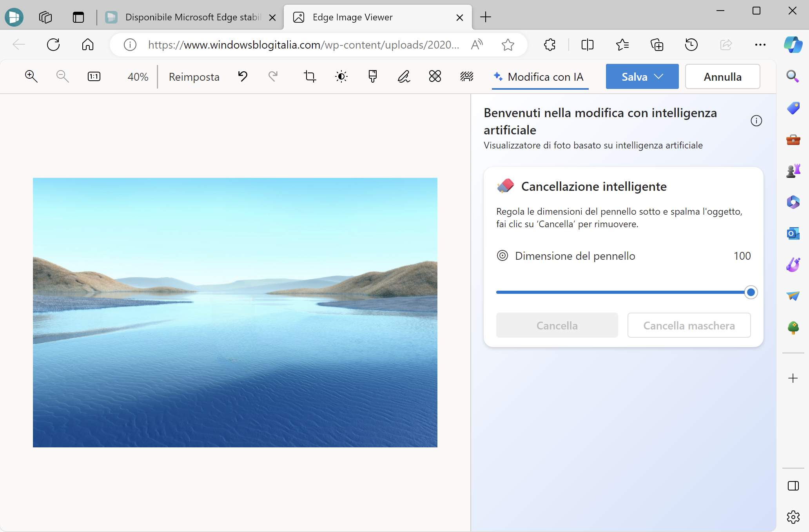Open the extensions puzzle icon
Screen dimensions: 809x532
[550, 45]
